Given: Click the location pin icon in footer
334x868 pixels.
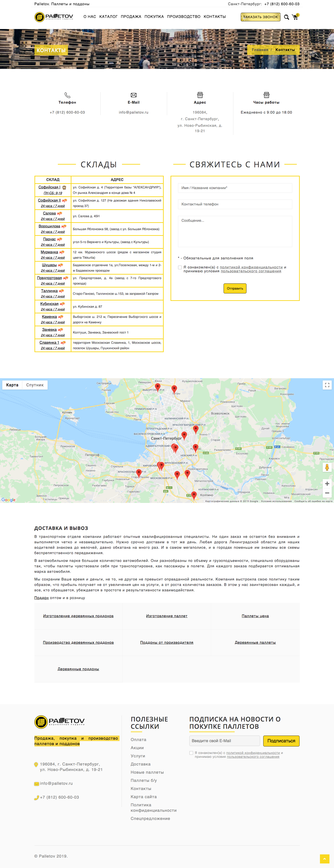Looking at the screenshot, I should coord(36,765).
